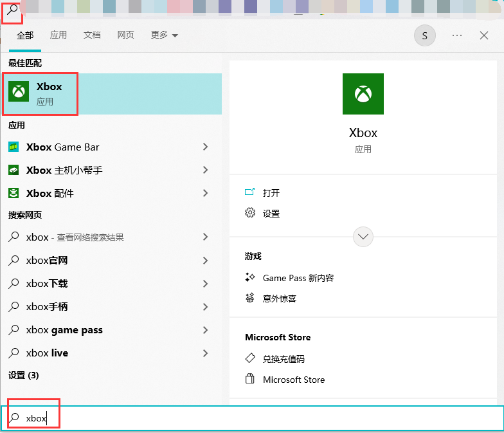Expand the Xbox Game Bar result arrow
This screenshot has width=504, height=433.
click(205, 147)
